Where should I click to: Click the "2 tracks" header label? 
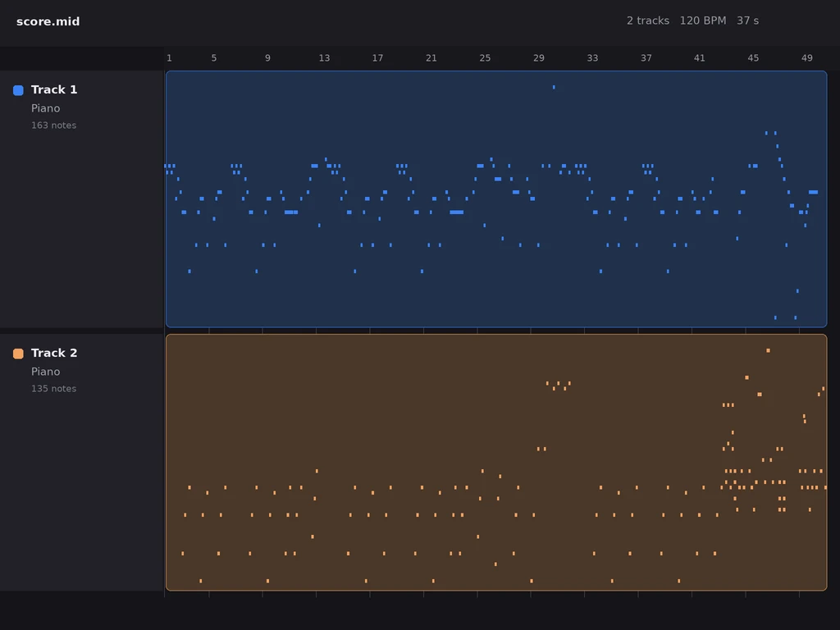648,21
